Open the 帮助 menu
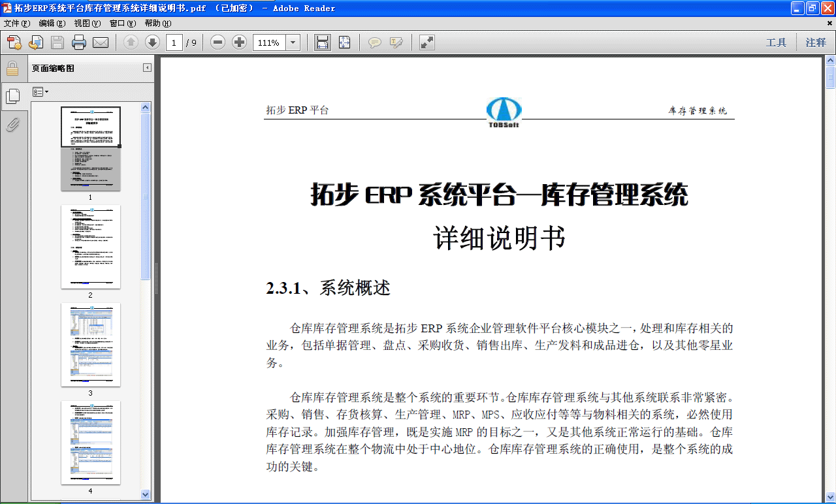836x504 pixels. [x=159, y=23]
